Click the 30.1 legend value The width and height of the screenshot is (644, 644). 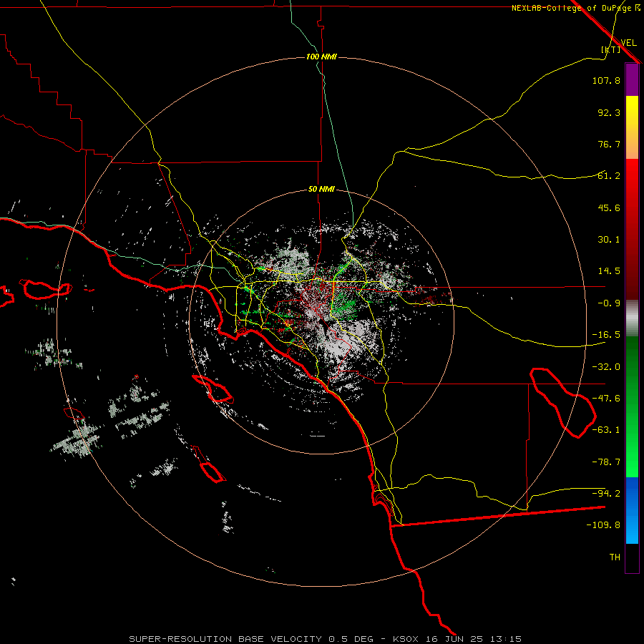tap(609, 240)
